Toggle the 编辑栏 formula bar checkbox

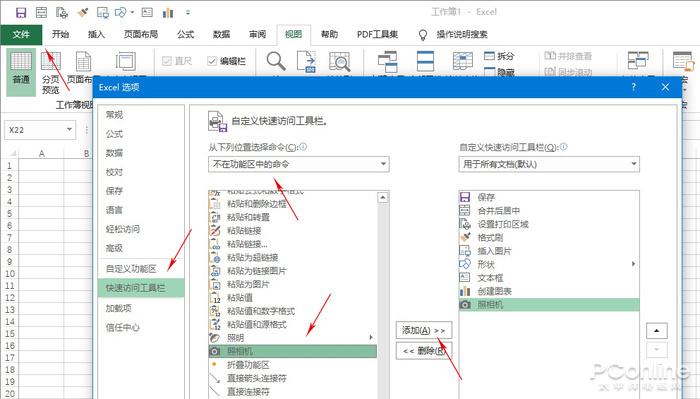[212, 61]
